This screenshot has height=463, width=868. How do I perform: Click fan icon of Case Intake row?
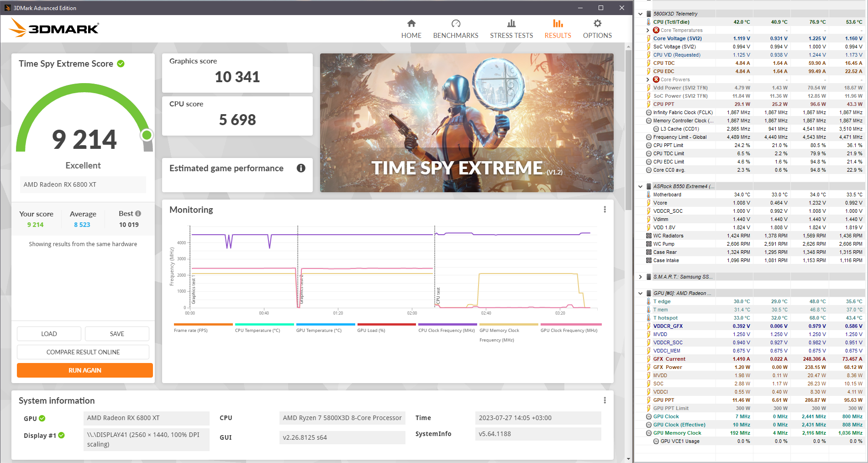[649, 260]
